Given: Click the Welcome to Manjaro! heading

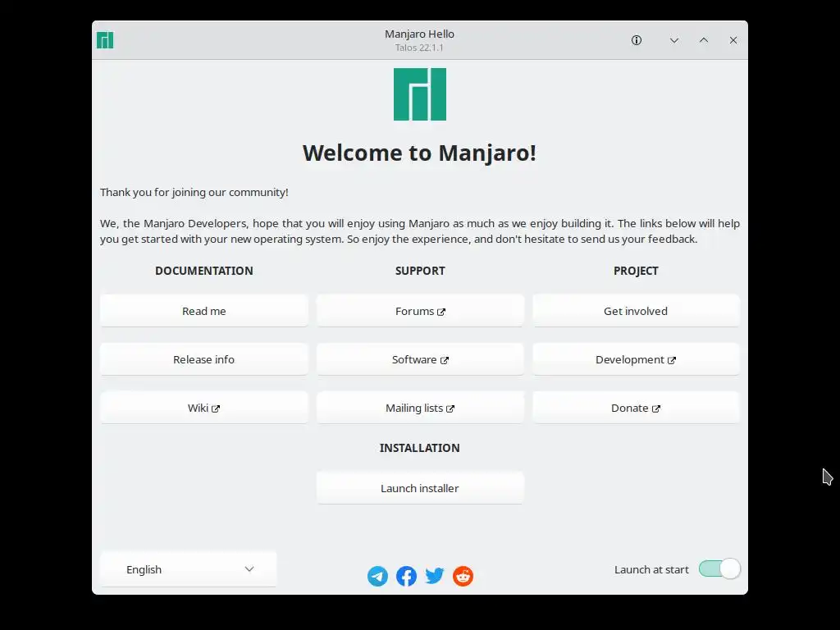Looking at the screenshot, I should (x=419, y=153).
